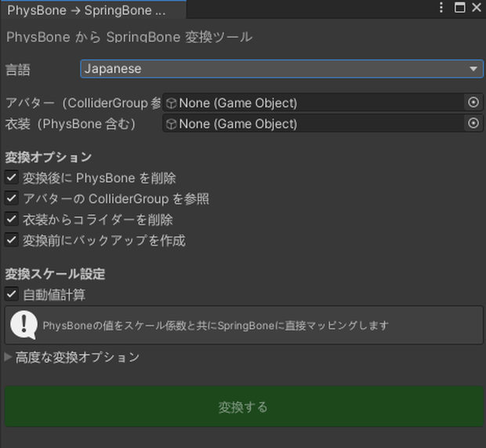Open the 言語 Japanese dropdown
This screenshot has height=448, width=486.
[281, 68]
